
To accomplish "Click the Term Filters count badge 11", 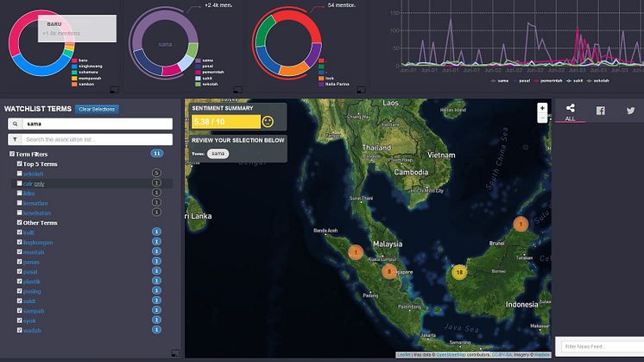I will click(x=156, y=154).
